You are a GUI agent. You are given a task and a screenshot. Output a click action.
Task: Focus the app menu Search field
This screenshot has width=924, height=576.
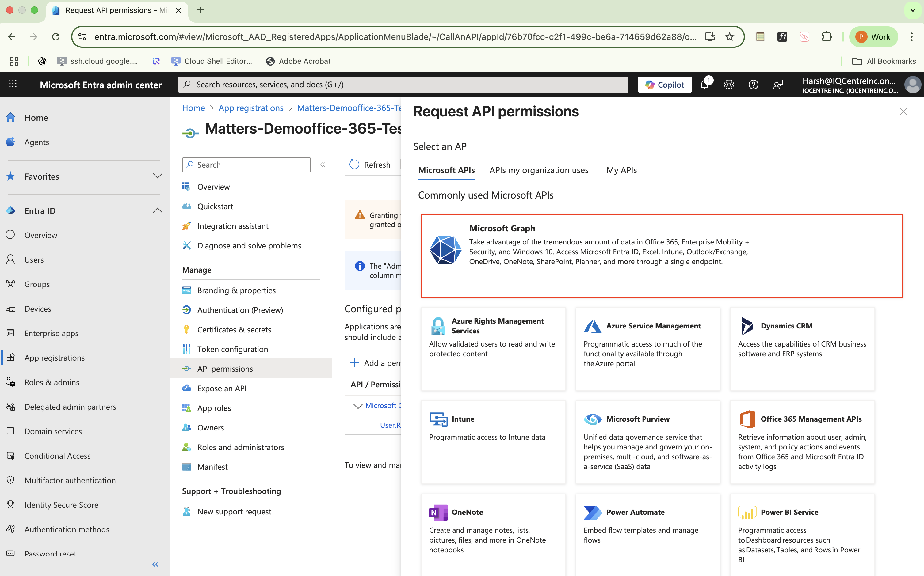(246, 165)
